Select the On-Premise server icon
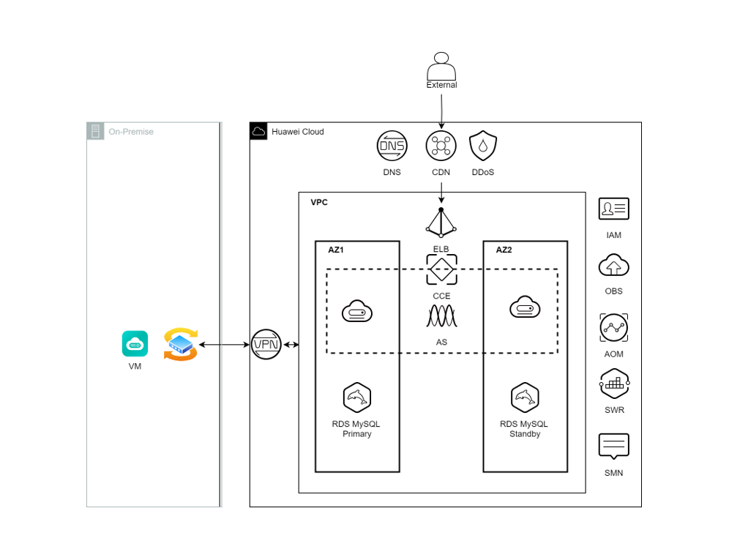The height and width of the screenshot is (560, 729). tap(95, 131)
